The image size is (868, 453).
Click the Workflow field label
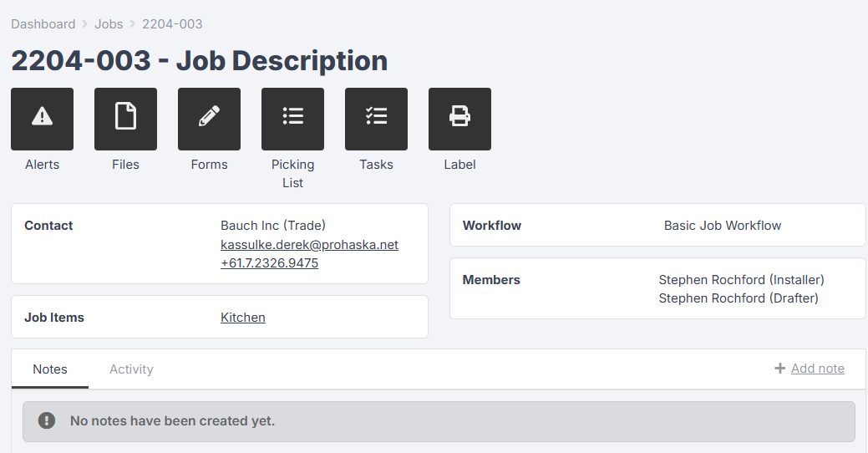pos(492,226)
